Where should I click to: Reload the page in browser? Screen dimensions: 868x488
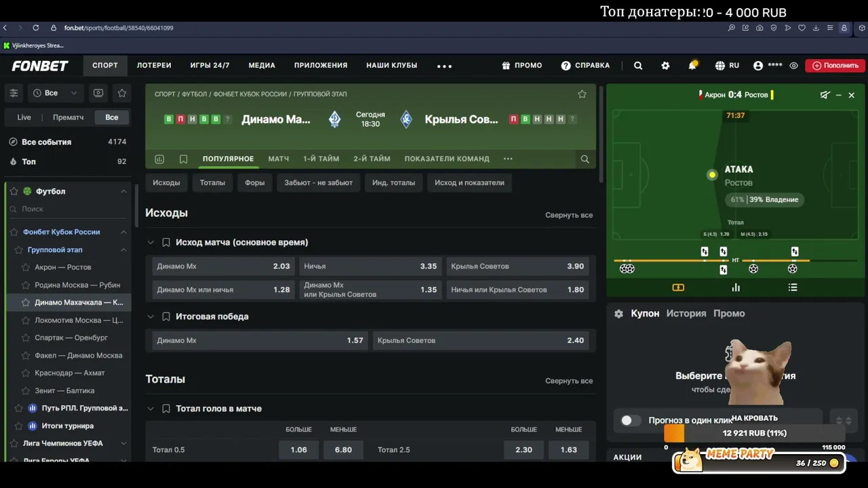35,28
